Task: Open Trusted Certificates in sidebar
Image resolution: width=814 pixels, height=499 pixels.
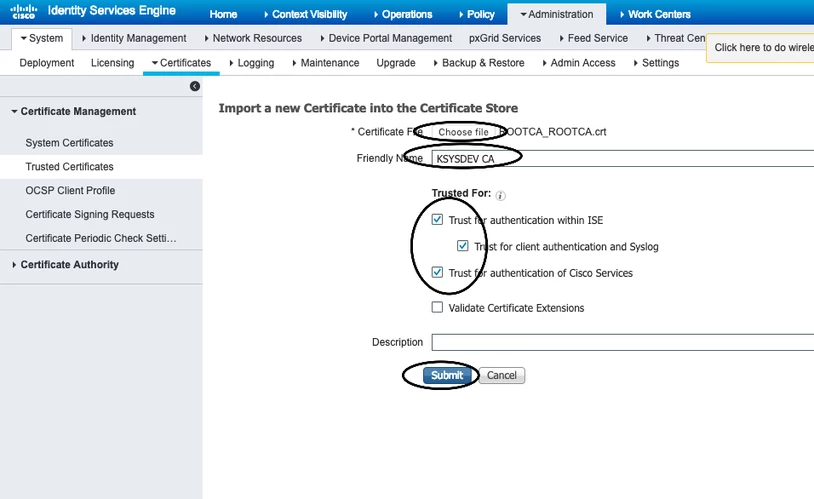Action: pyautogui.click(x=69, y=167)
